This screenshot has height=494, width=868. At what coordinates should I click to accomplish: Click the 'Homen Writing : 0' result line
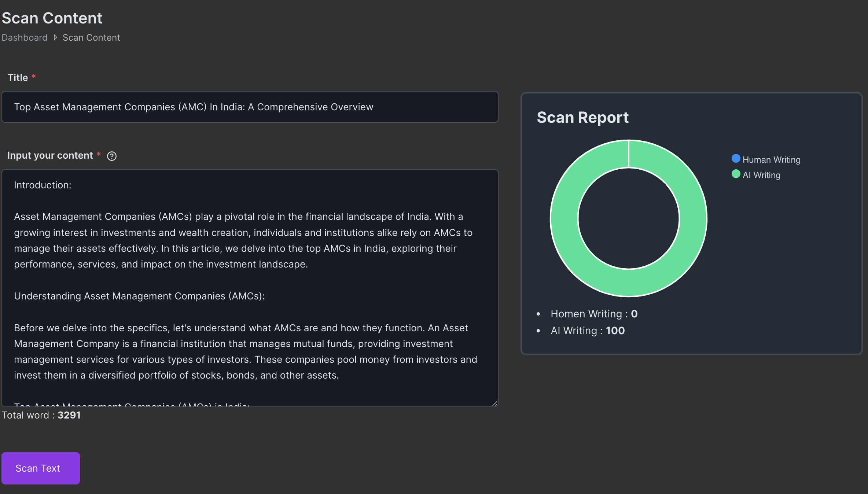tap(594, 314)
